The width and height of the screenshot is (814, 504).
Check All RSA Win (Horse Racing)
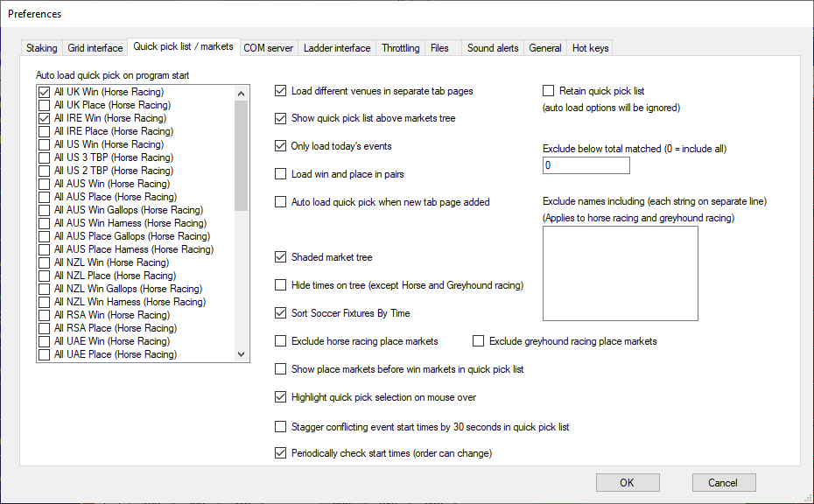point(44,315)
